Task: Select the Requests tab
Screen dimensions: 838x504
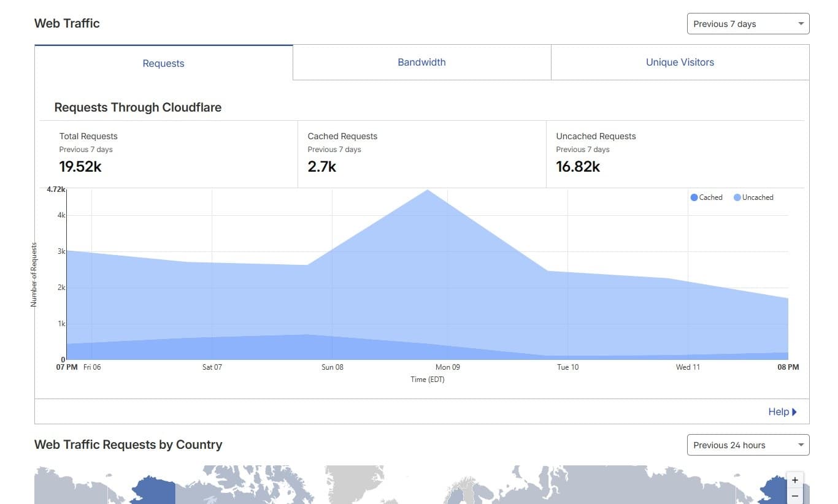Action: click(163, 63)
